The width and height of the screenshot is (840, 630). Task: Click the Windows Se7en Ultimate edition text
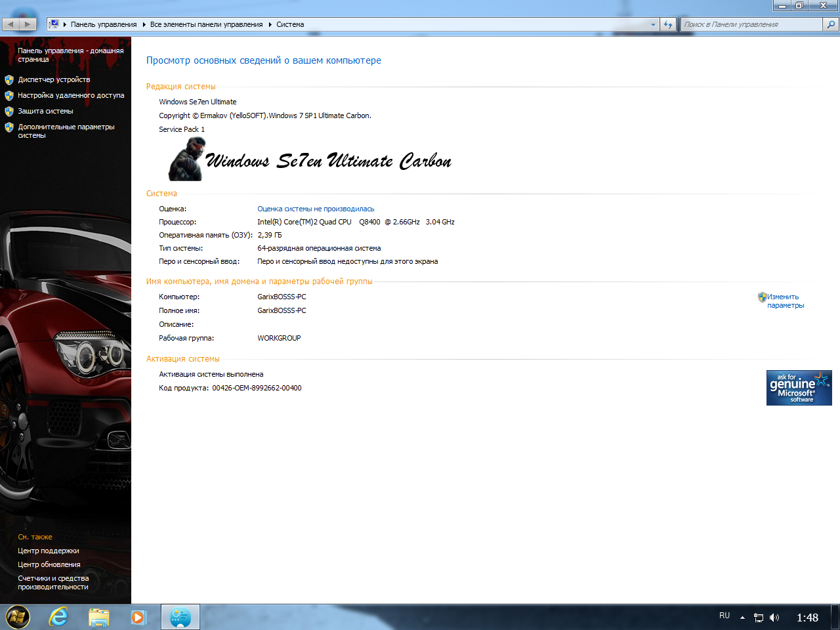pyautogui.click(x=198, y=102)
